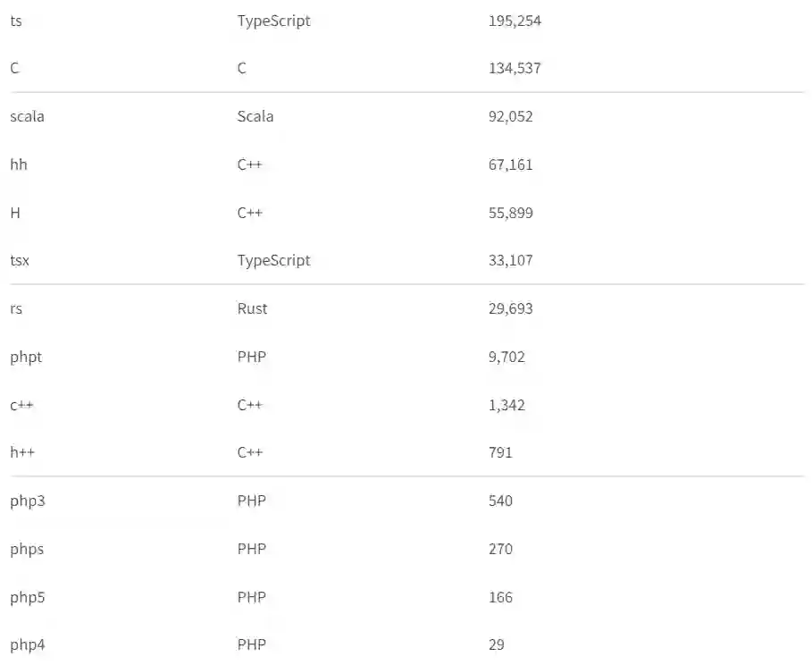The height and width of the screenshot is (665, 812).
Task: Click the 134,537 count cell
Action: click(x=515, y=69)
